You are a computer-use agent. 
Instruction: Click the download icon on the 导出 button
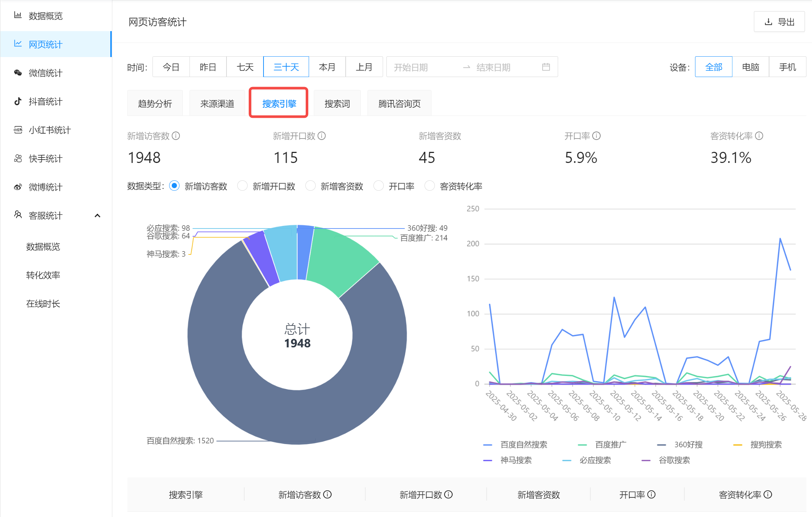click(768, 21)
